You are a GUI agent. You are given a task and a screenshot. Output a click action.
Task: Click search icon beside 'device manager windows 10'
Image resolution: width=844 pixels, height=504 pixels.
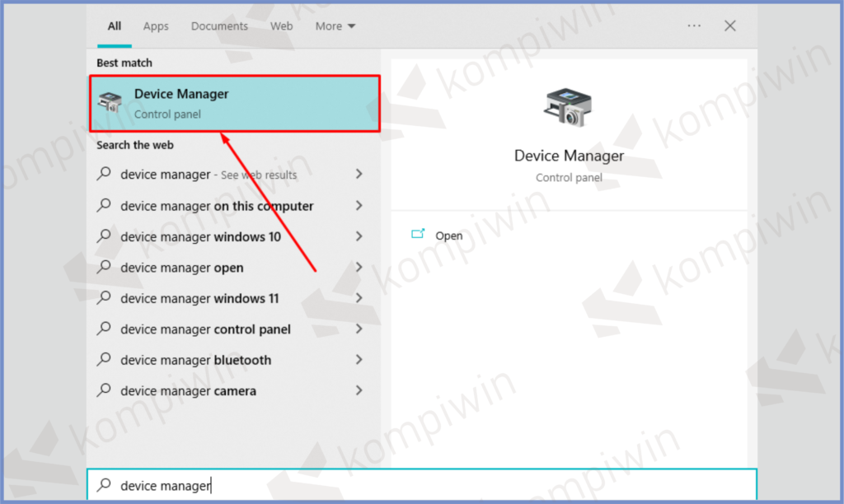[x=104, y=236]
